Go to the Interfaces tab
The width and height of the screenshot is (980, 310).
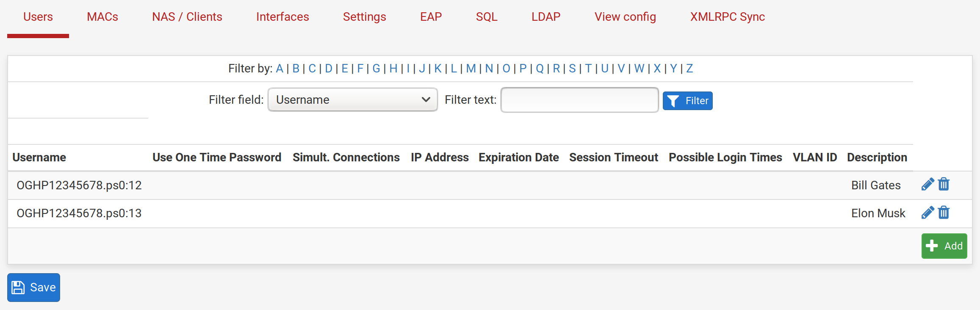pos(282,17)
